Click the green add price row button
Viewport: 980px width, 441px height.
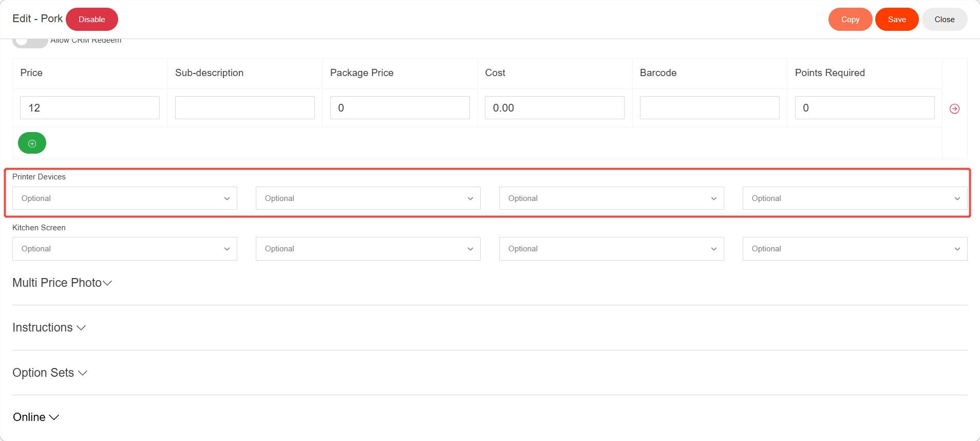[x=32, y=143]
